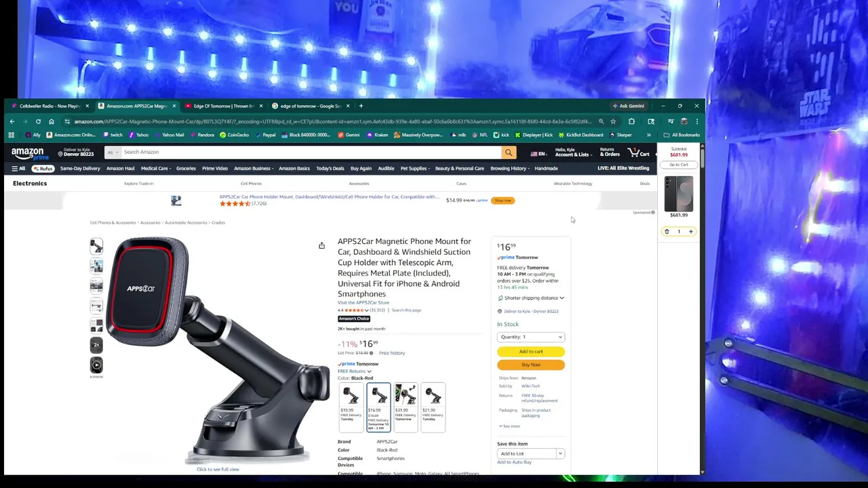Expand See more seller details
Viewport: 868px width, 488px height.
tap(509, 426)
